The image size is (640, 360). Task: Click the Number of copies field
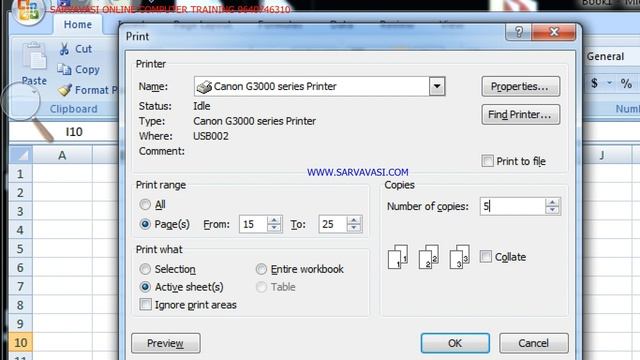pyautogui.click(x=513, y=206)
